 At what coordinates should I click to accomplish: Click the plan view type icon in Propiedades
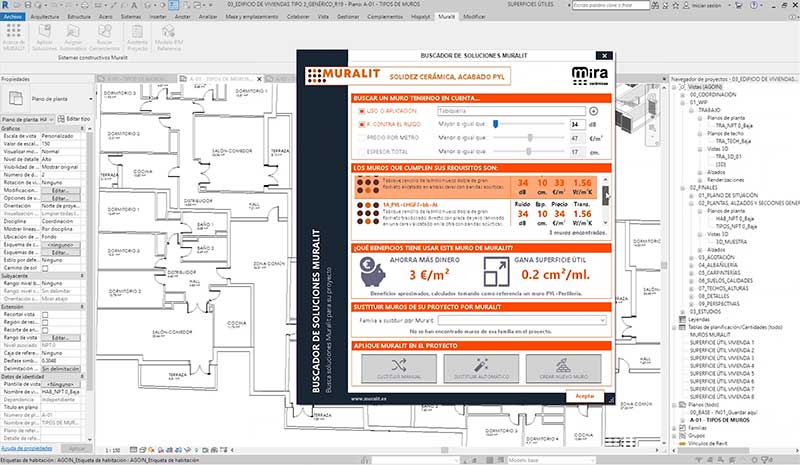coord(15,98)
